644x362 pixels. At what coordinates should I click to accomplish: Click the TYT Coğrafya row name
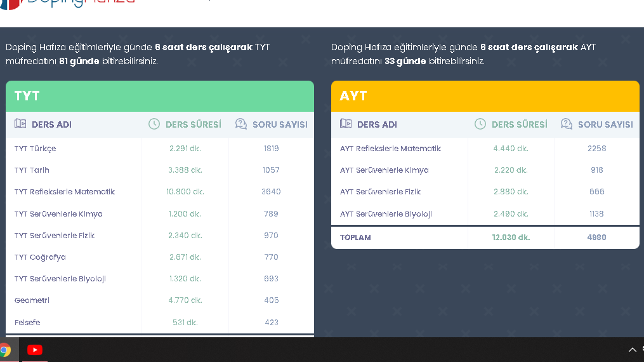tap(40, 257)
